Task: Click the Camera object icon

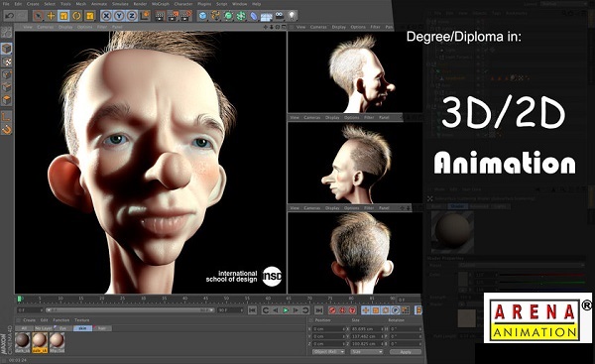Action: 280,16
